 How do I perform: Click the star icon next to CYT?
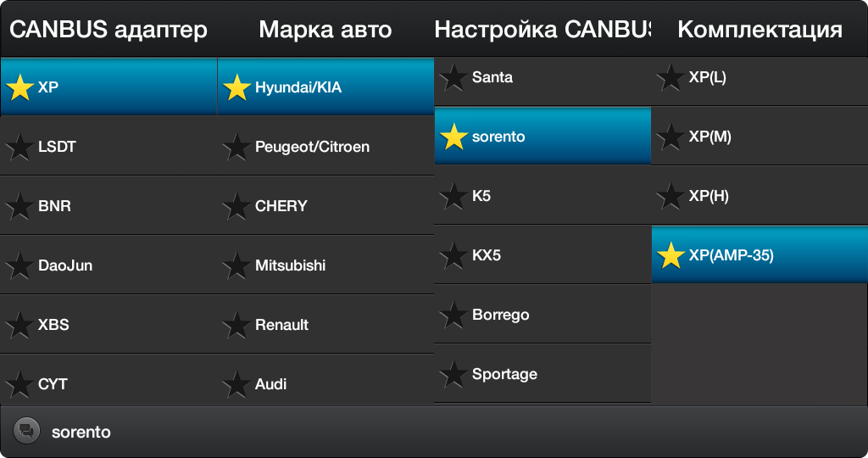click(x=19, y=384)
